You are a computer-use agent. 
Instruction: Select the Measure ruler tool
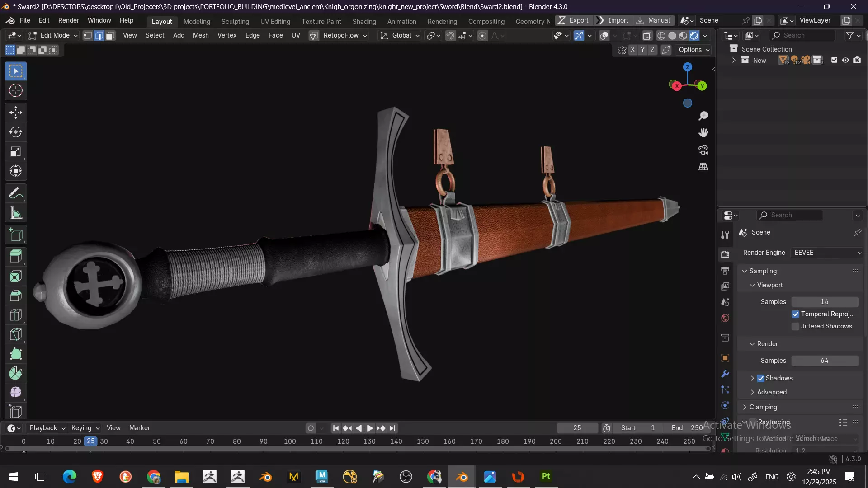tap(16, 213)
